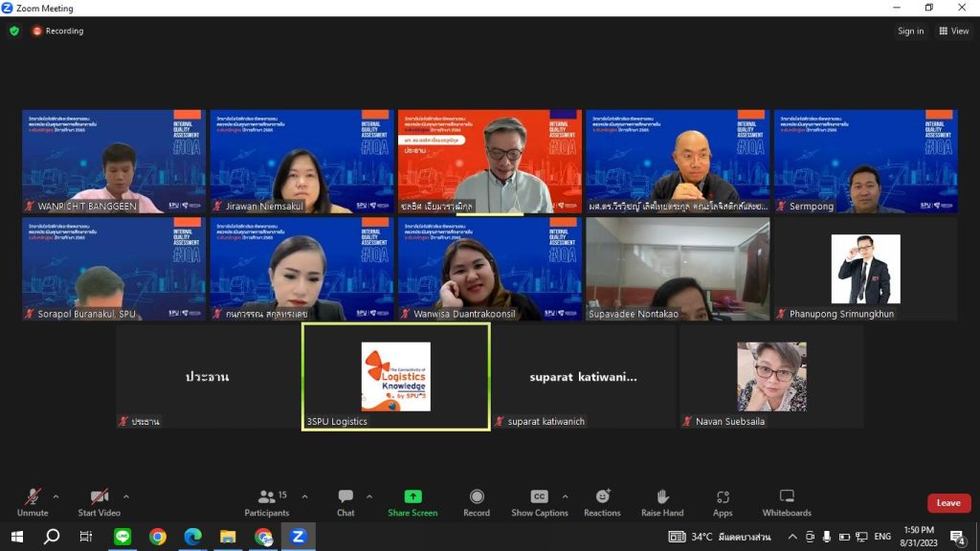This screenshot has height=551, width=980.
Task: Select the 3SPU Logistics participant tile
Action: coord(395,377)
